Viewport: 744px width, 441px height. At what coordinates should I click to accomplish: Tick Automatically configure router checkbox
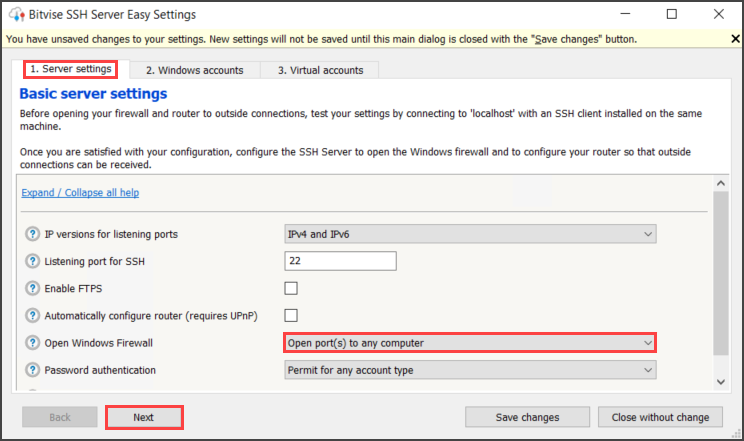tap(291, 315)
